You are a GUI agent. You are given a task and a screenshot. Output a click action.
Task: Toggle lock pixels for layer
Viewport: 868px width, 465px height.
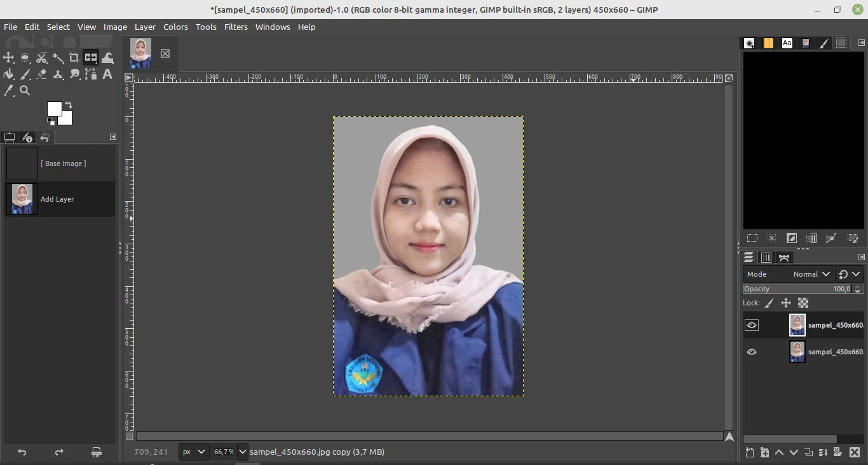point(769,303)
